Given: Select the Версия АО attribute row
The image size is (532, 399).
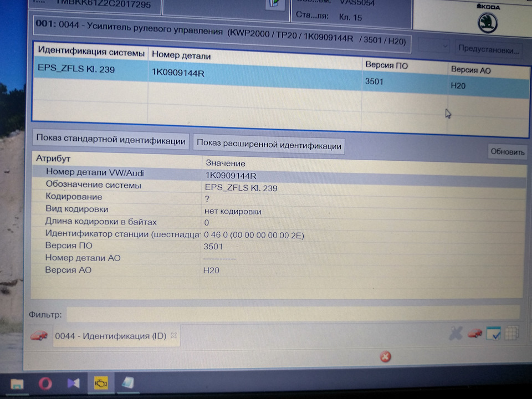Looking at the screenshot, I should 68,270.
